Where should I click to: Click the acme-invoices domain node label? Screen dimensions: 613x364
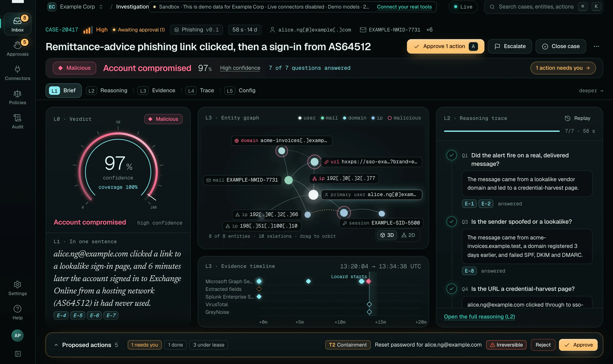[281, 141]
